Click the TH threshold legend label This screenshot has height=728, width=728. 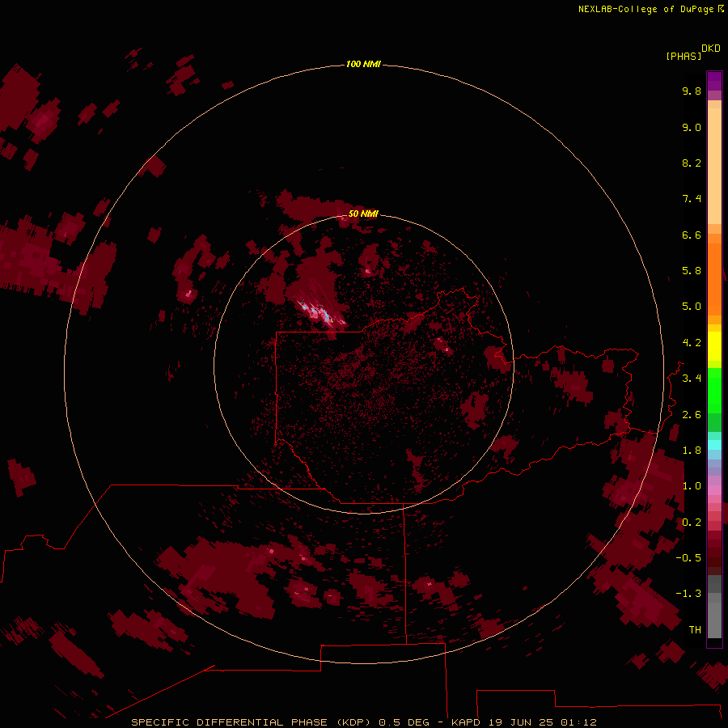coord(695,630)
